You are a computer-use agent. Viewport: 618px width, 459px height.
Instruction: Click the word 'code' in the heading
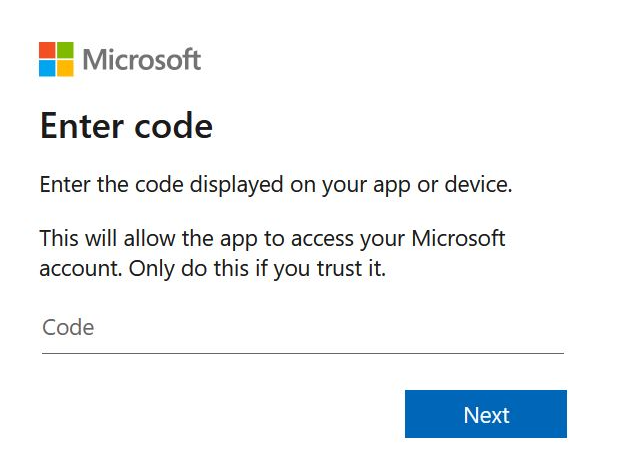pyautogui.click(x=173, y=126)
